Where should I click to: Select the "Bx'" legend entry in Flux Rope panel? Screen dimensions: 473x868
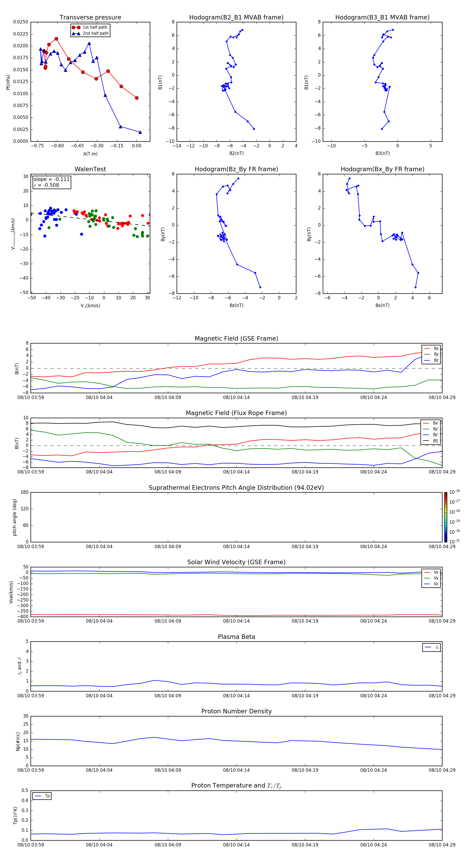(431, 423)
